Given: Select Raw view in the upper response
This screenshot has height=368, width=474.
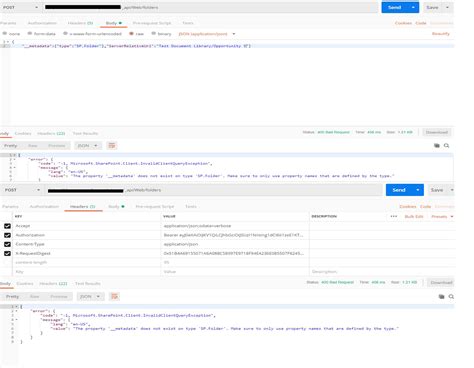Looking at the screenshot, I should 33,146.
